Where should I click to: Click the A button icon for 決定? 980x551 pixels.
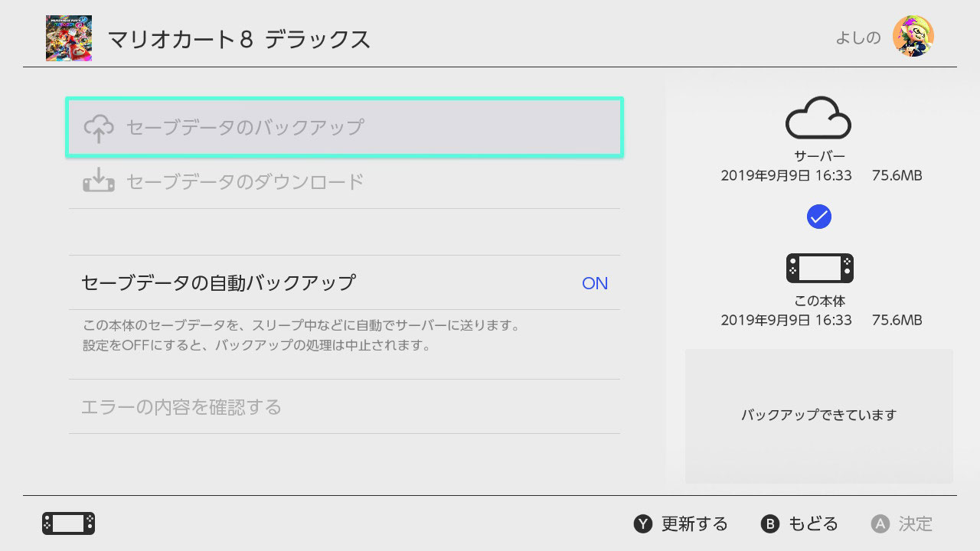(x=880, y=524)
